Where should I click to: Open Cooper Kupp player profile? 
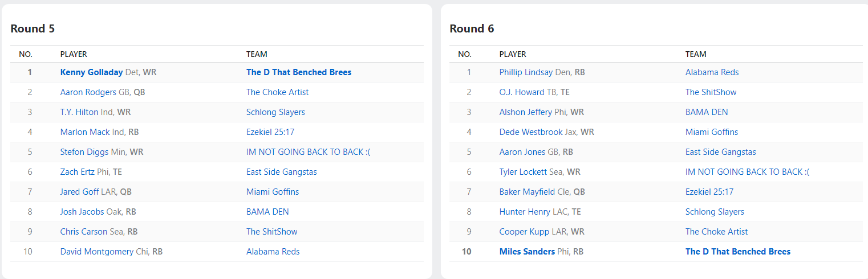point(524,232)
